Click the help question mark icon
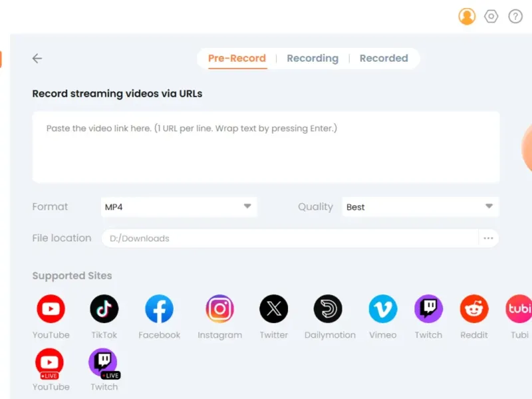 [515, 16]
